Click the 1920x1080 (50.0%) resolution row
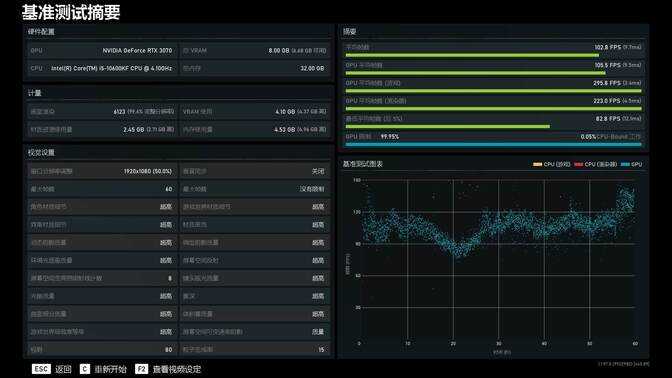The image size is (672, 378). click(102, 171)
